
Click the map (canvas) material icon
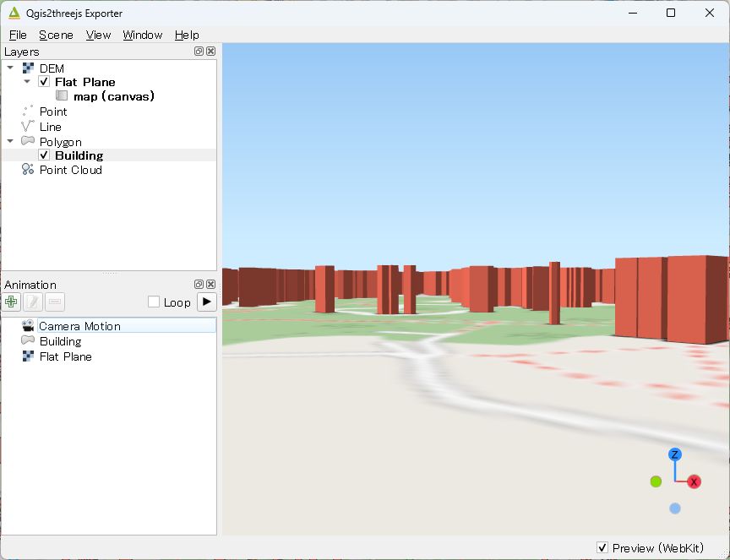[62, 96]
